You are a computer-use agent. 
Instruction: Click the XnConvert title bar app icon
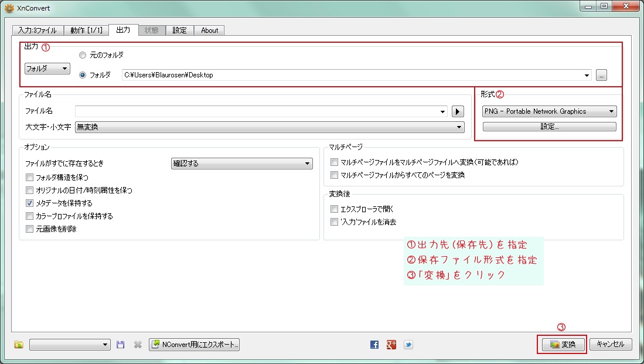click(9, 8)
